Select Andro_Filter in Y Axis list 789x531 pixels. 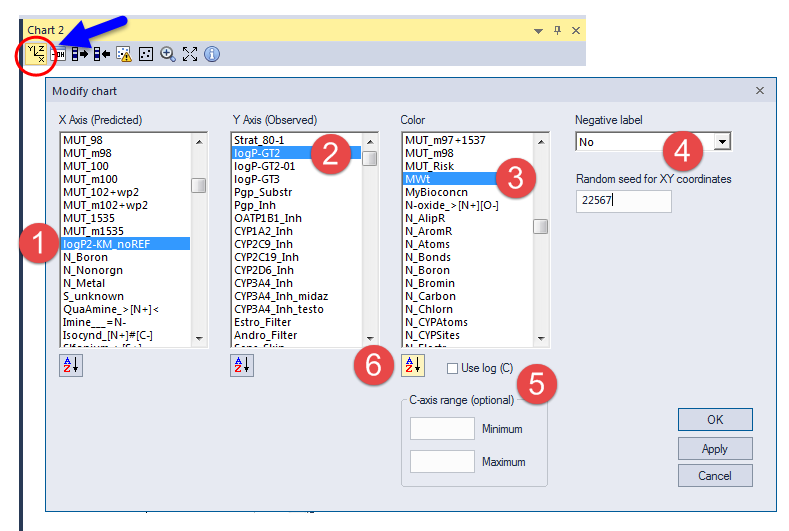pyautogui.click(x=296, y=336)
